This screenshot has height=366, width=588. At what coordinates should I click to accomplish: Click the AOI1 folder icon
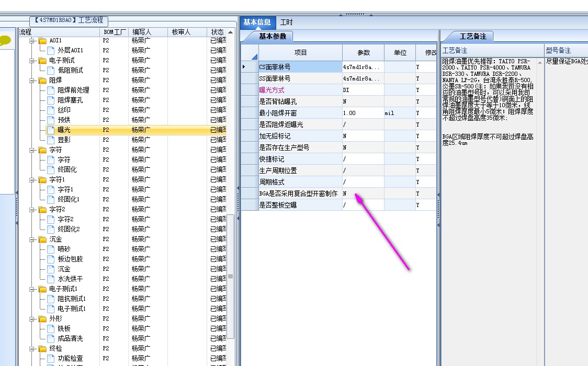point(43,40)
